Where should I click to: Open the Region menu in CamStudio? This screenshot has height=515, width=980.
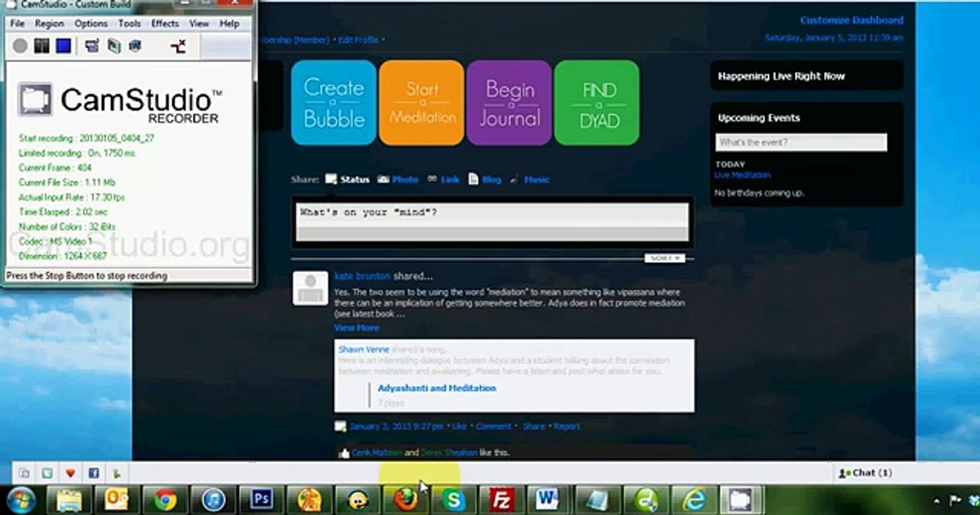click(x=49, y=24)
